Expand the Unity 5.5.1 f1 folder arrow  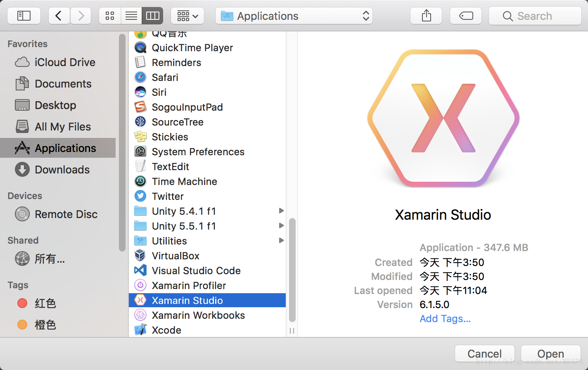[281, 225]
